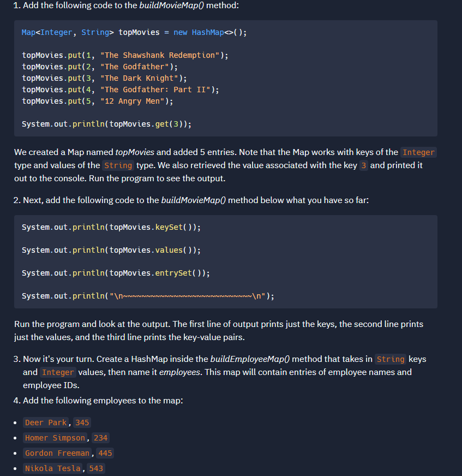Click the String type code highlight
This screenshot has width=462, height=476.
[118, 165]
